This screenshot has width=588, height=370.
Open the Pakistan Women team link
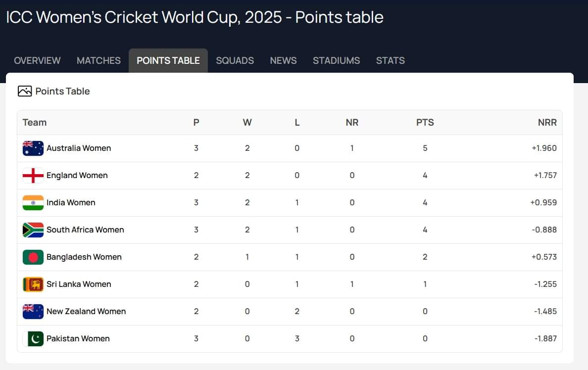[78, 339]
